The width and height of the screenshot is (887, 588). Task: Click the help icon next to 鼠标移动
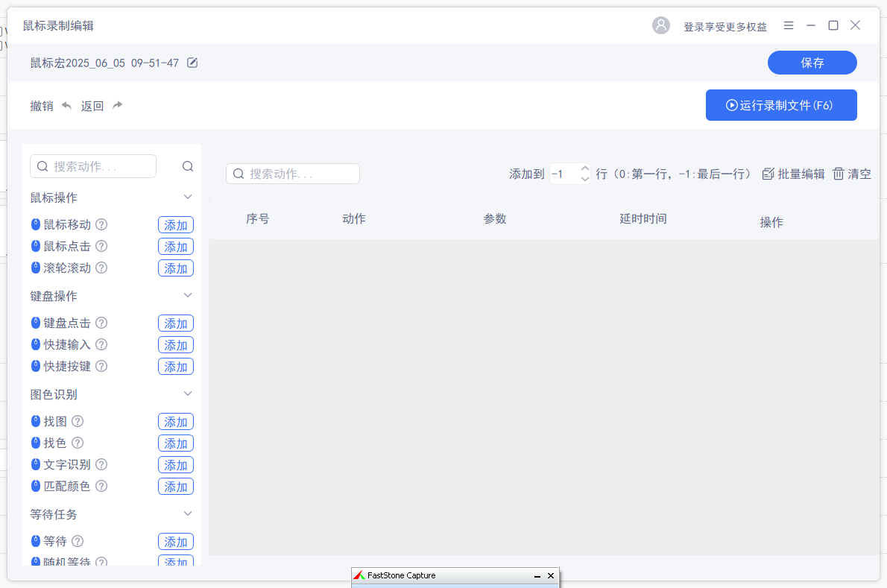(102, 224)
